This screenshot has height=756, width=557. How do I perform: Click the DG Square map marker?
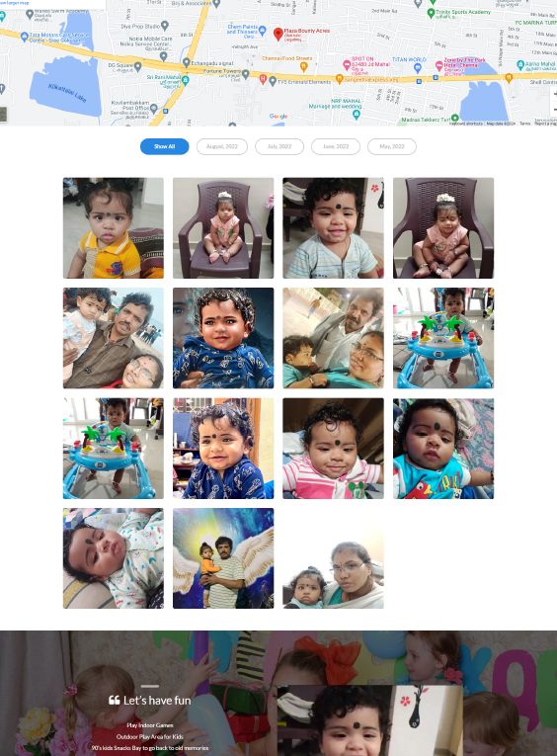coord(138,66)
